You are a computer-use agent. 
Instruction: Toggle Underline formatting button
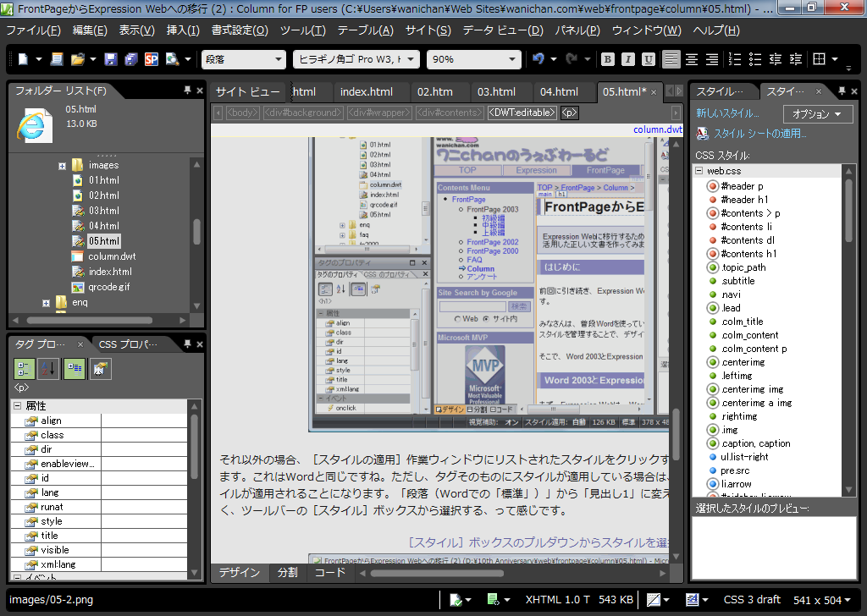click(x=649, y=59)
